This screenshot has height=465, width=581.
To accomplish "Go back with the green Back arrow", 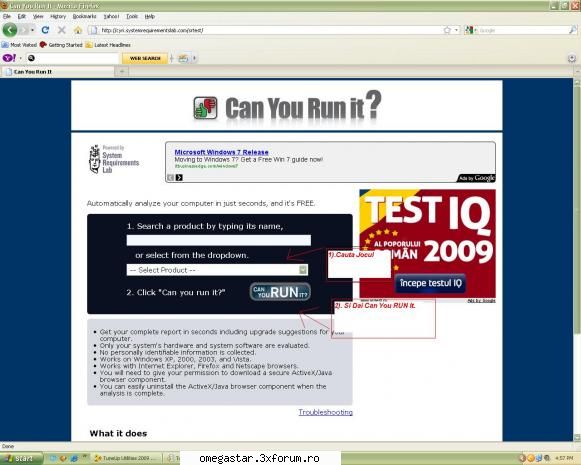I will point(10,30).
